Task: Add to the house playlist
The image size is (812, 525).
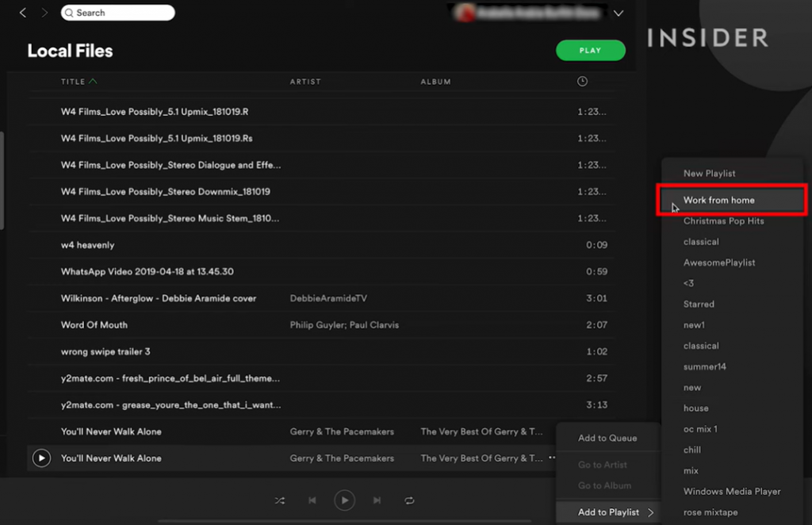Action: tap(695, 408)
